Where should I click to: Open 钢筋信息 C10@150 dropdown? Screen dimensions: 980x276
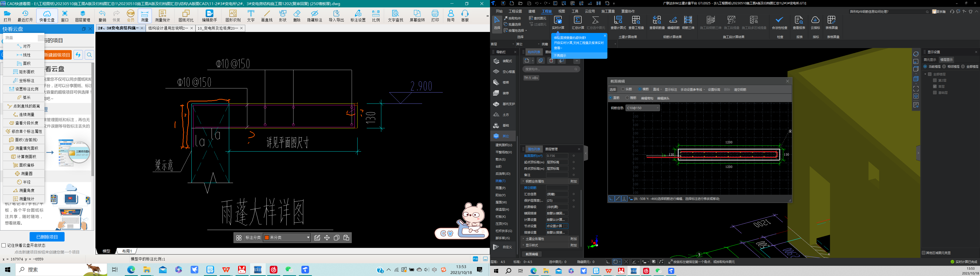[643, 108]
